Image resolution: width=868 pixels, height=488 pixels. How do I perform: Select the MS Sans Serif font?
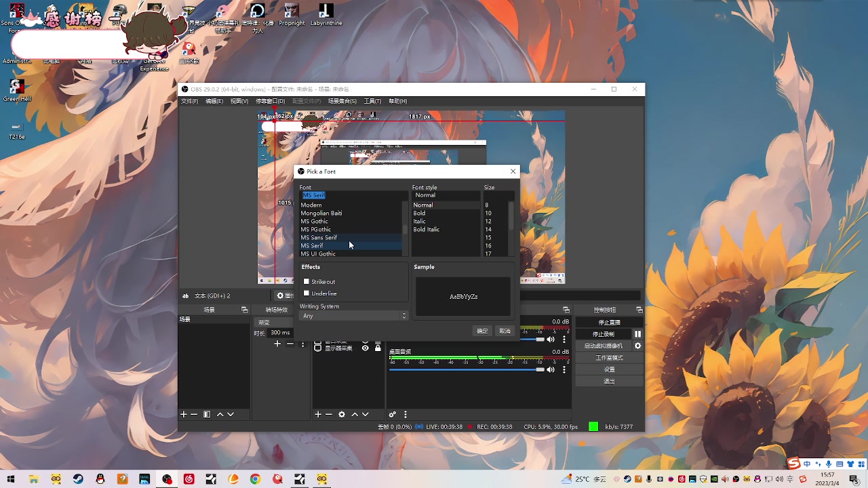click(351, 237)
